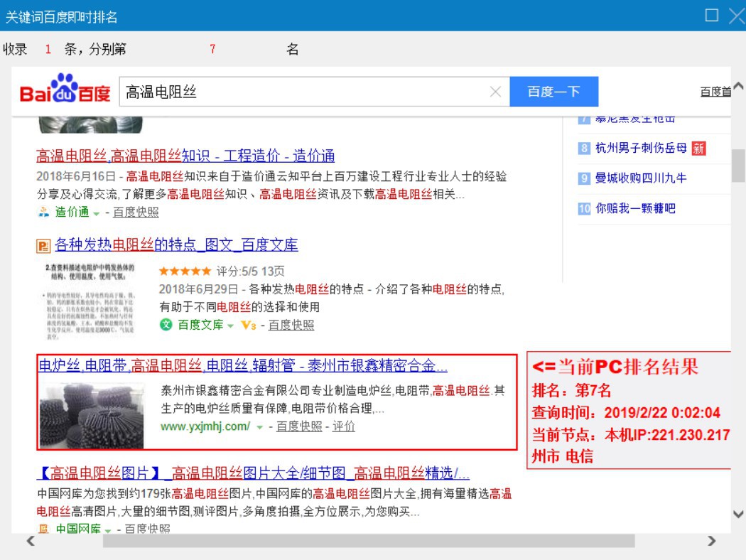Open hot search item 你赔我一颗糖吧
This screenshot has height=560, width=746.
(x=635, y=208)
